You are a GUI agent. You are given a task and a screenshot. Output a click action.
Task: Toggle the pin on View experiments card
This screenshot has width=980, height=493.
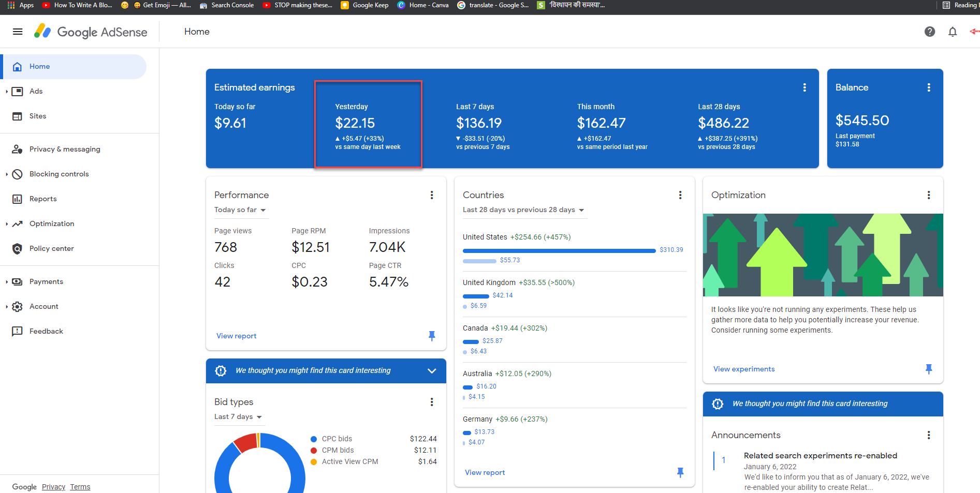929,369
